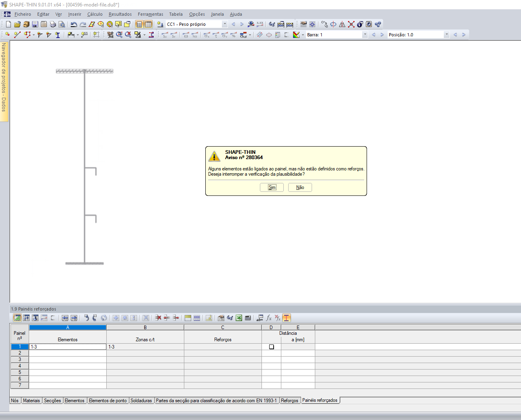Expand the color palette icon dropdown arrow
Viewport: 521px width, 420px height.
pyautogui.click(x=303, y=35)
